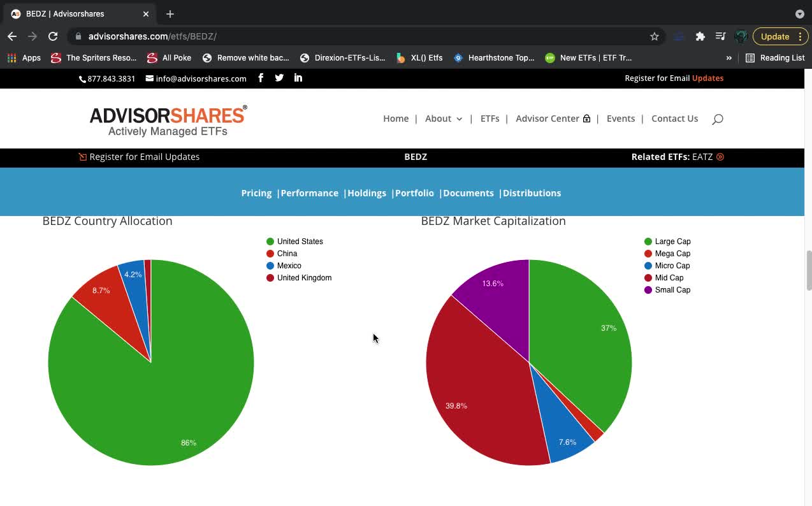The image size is (812, 506).
Task: Open the Chrome three-dot menu
Action: coord(800,36)
